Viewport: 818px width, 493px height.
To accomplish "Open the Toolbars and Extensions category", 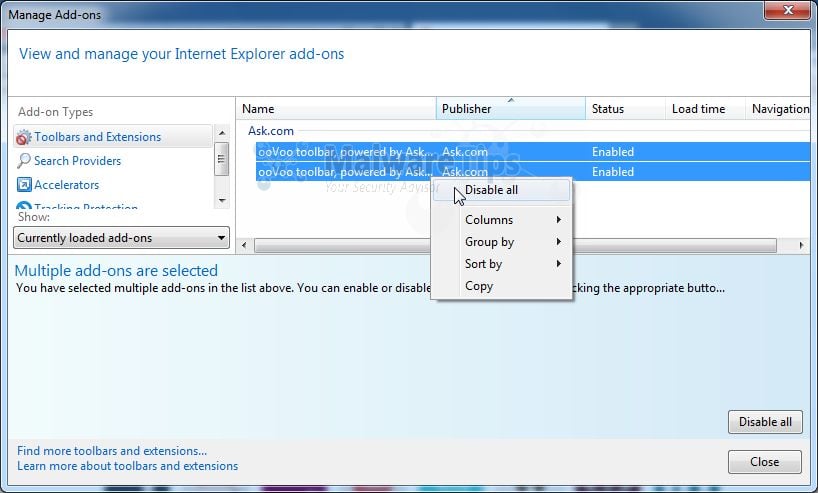I will point(113,137).
